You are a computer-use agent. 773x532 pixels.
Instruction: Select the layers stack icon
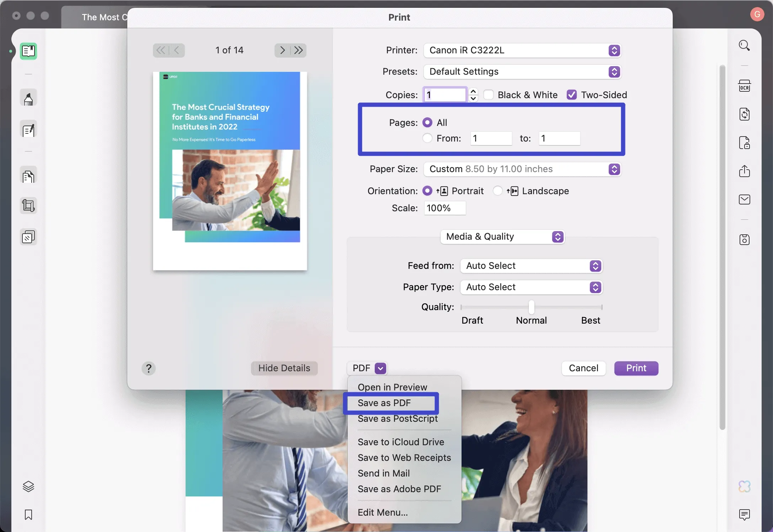[28, 487]
